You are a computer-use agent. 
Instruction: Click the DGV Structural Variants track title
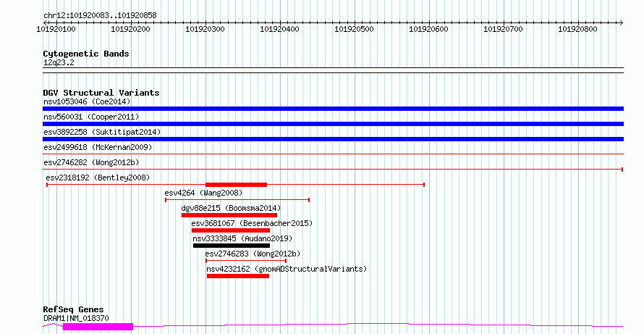(101, 93)
